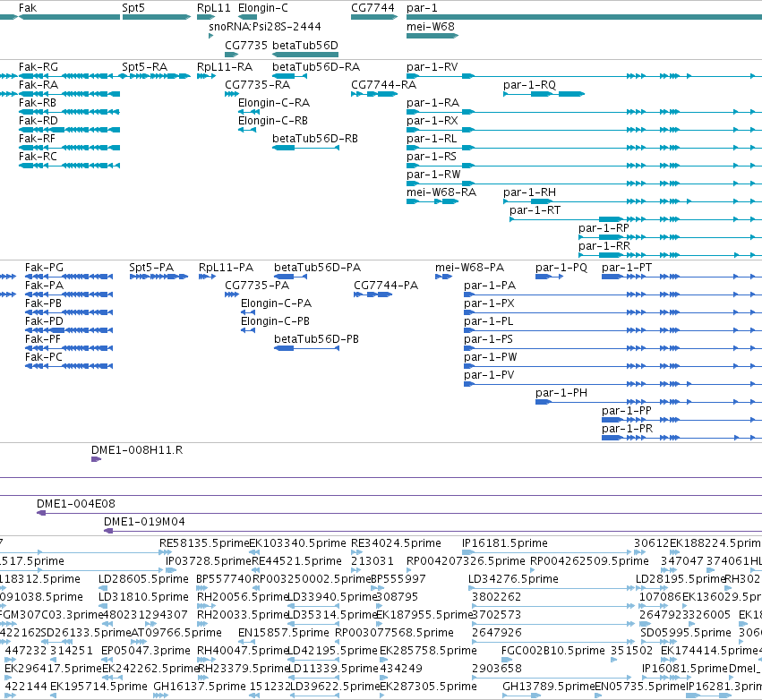Select transcript Elongin-C-RB
The image size is (762, 700).
(273, 121)
